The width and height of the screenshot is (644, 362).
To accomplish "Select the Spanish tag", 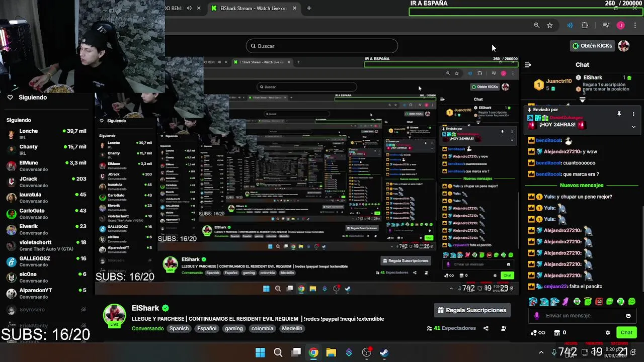I will point(179,328).
